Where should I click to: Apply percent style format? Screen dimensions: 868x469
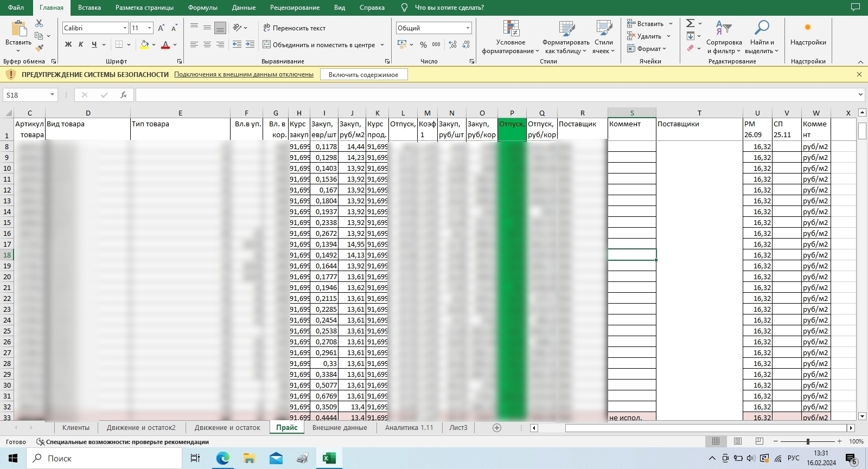click(x=423, y=44)
